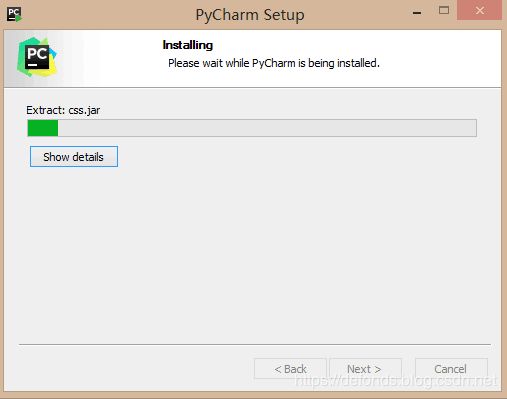Click the small PyCharm icon in title bar
This screenshot has height=399, width=507.
click(x=14, y=15)
